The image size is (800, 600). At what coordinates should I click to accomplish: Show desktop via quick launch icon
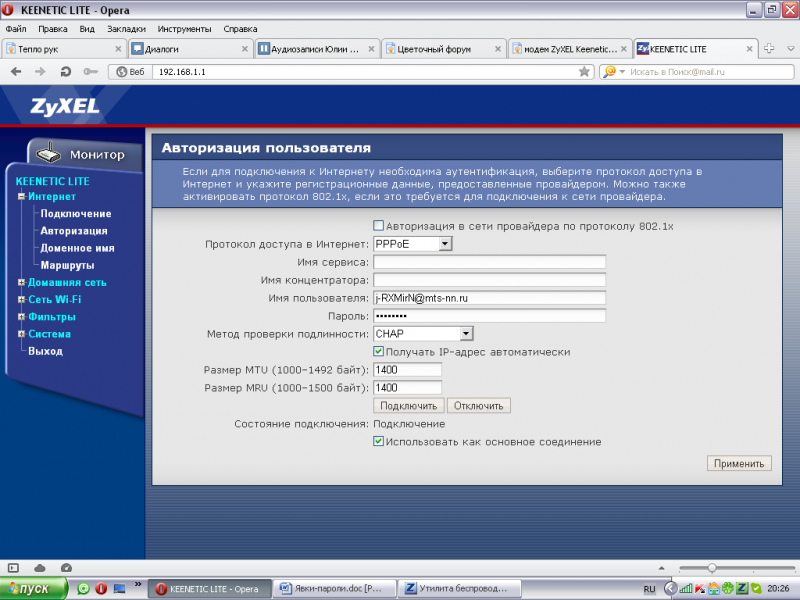coord(119,589)
